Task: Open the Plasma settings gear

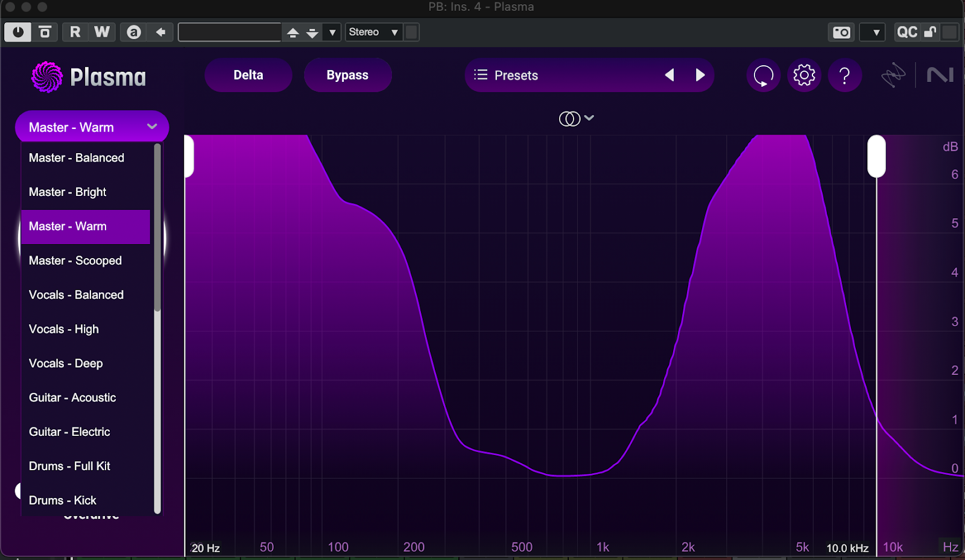Action: 804,75
